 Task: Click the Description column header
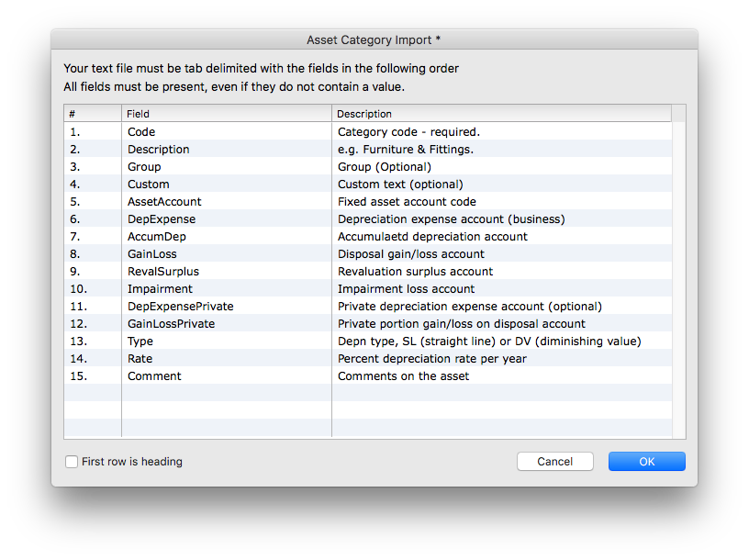click(x=501, y=114)
